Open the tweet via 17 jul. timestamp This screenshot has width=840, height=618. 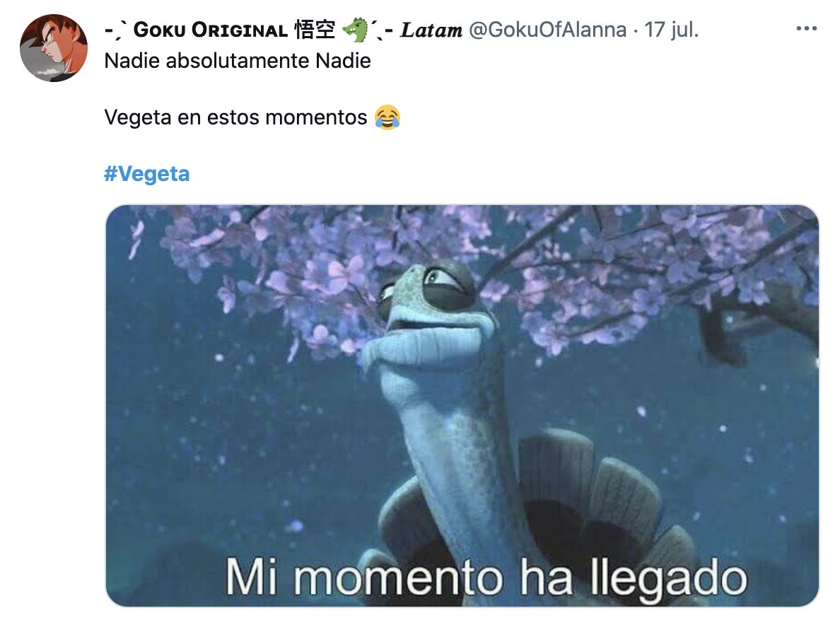point(671,30)
